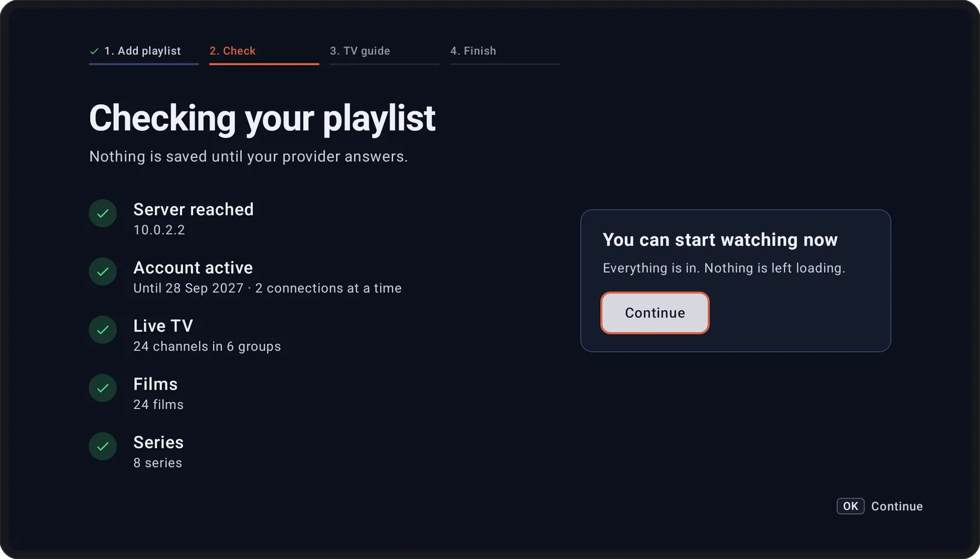Viewport: 980px width, 559px height.
Task: Click the Checking your playlist heading
Action: [262, 118]
